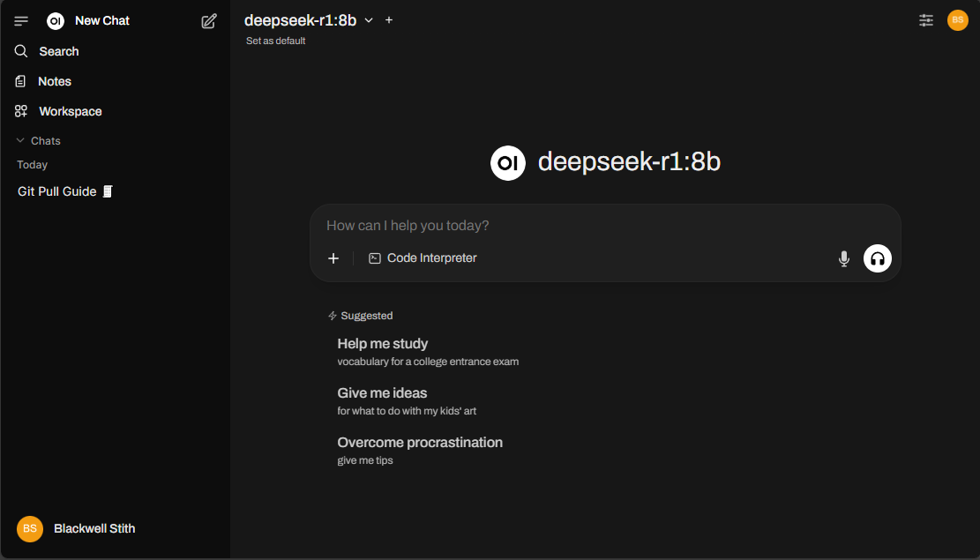Screen dimensions: 980x560
Task: Collapse the Chats section
Action: pos(38,140)
